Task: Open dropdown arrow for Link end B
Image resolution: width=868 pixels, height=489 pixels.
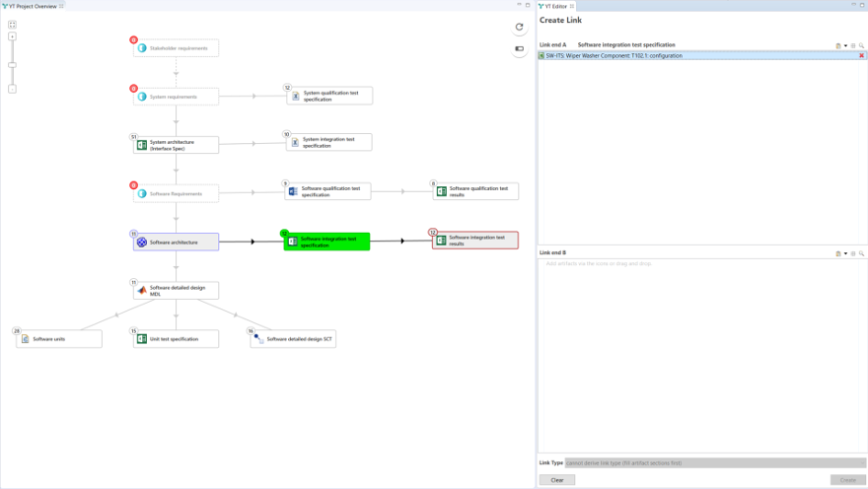Action: click(845, 254)
